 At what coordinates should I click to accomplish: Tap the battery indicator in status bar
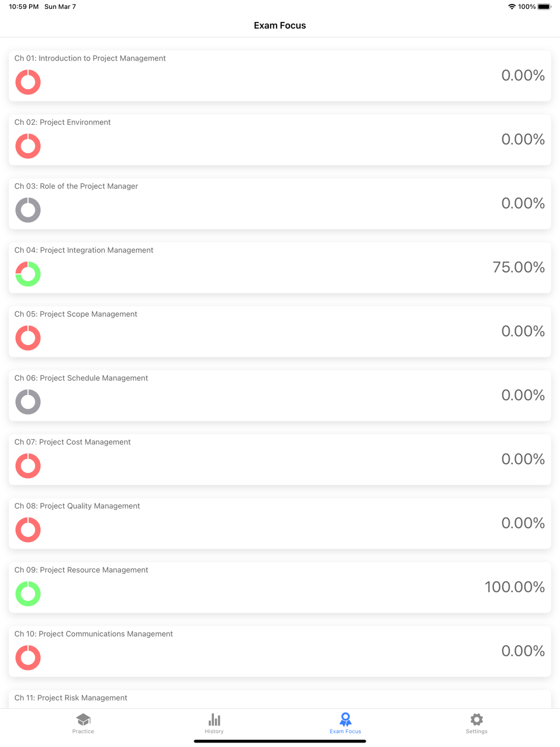pos(544,7)
